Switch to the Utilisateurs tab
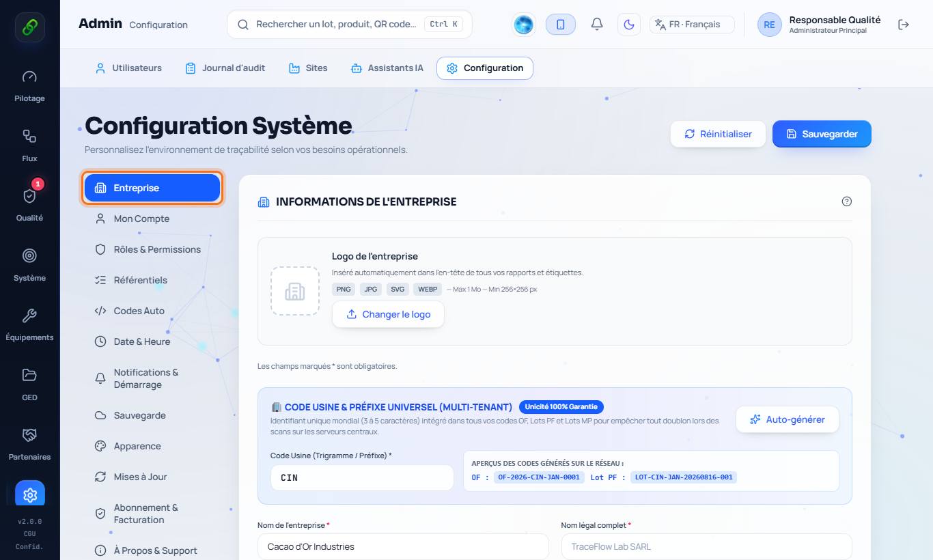The height and width of the screenshot is (560, 933). 128,68
